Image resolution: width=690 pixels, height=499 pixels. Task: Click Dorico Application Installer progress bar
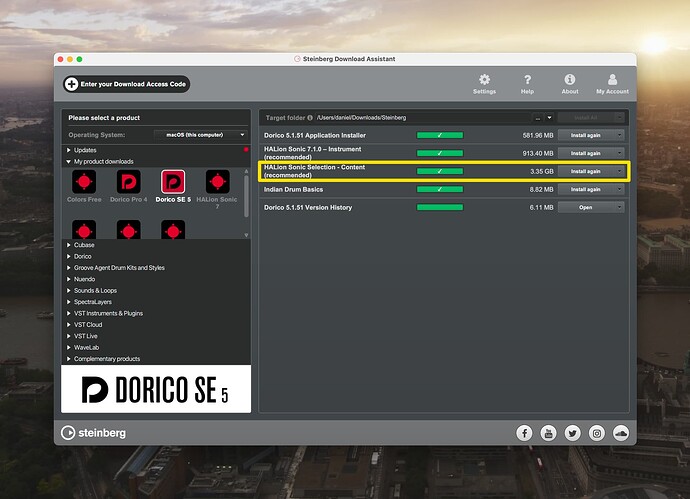[x=440, y=135]
